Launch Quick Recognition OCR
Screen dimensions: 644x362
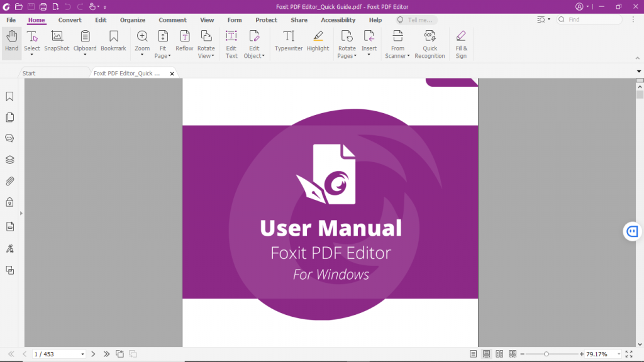(x=430, y=41)
